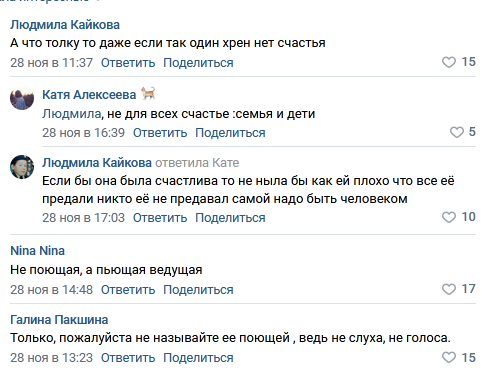
Task: Like Катя Алексеева's reply heart icon
Action: [x=456, y=132]
